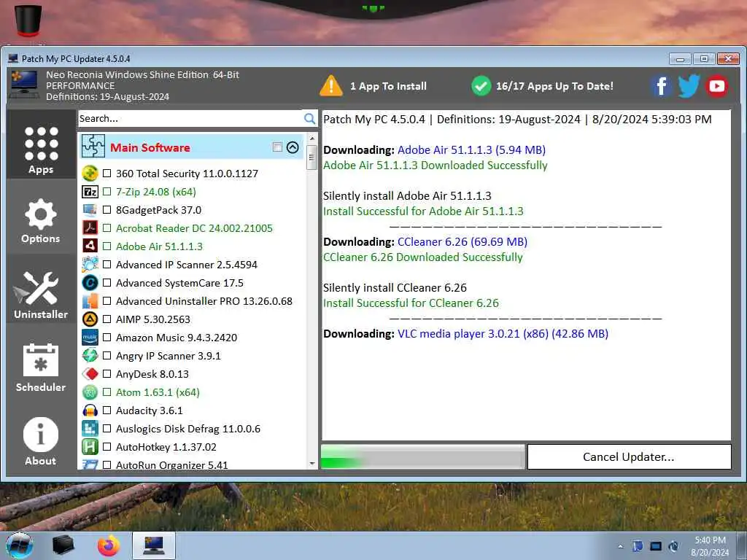The height and width of the screenshot is (560, 747).
Task: Select Audacity 3.6.1 entry text
Action: click(x=149, y=411)
